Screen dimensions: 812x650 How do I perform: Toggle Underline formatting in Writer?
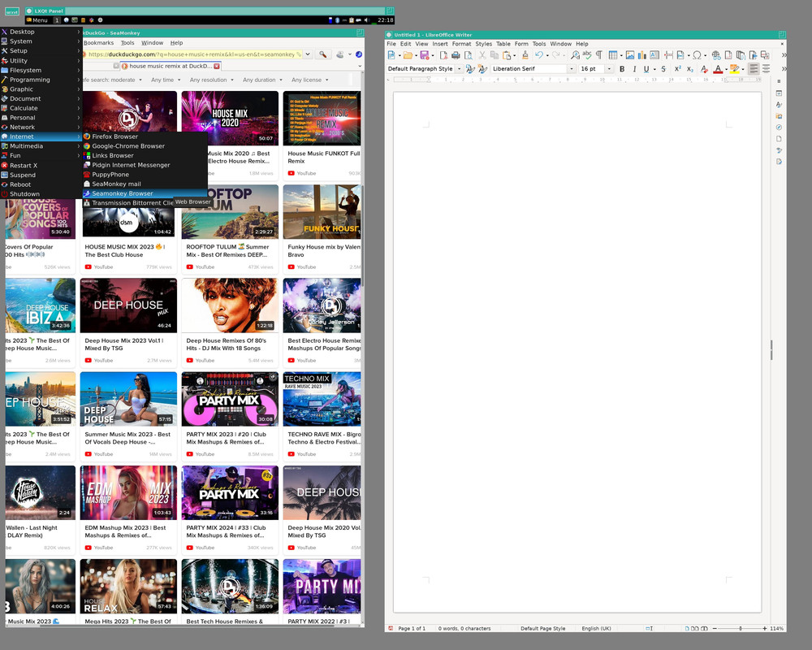646,69
